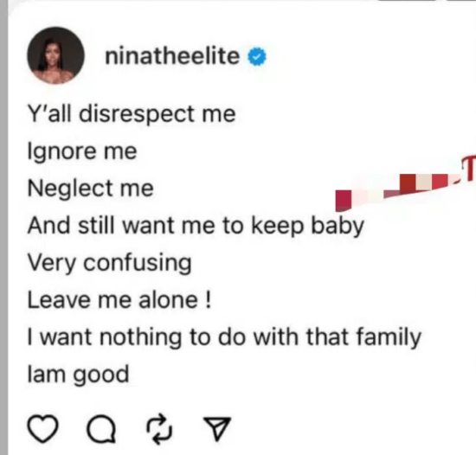
Task: Click the gray strip along left edge
Action: pos(3,227)
